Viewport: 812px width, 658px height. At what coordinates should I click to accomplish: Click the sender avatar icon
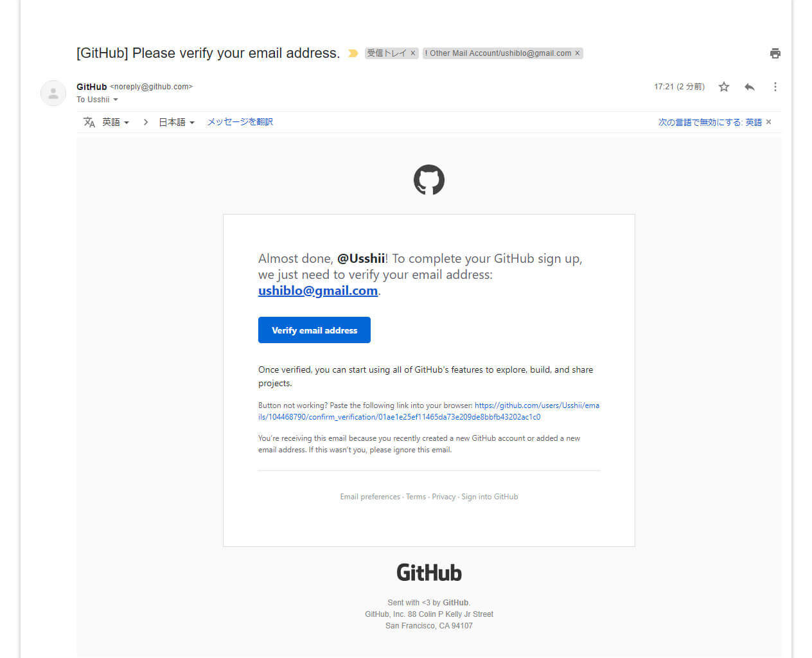53,93
